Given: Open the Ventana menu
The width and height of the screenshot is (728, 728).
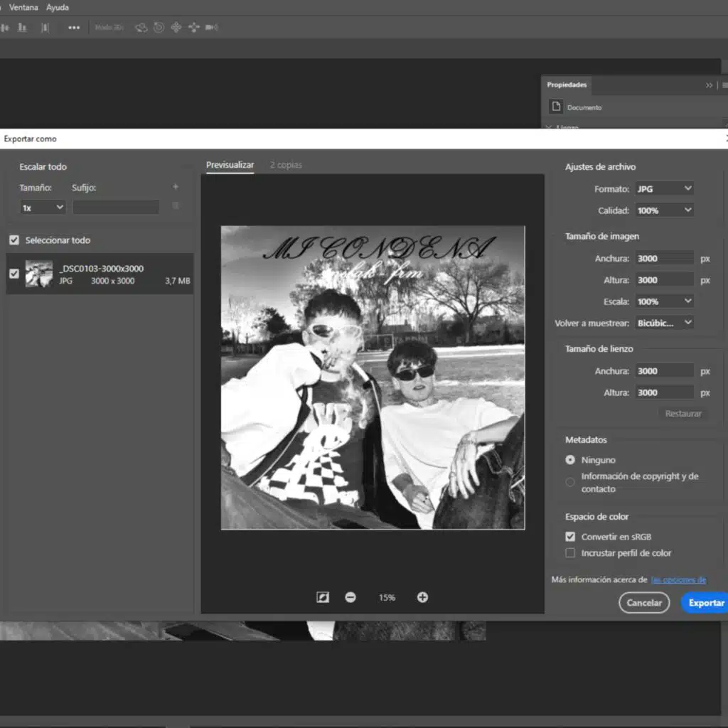Looking at the screenshot, I should click(23, 7).
